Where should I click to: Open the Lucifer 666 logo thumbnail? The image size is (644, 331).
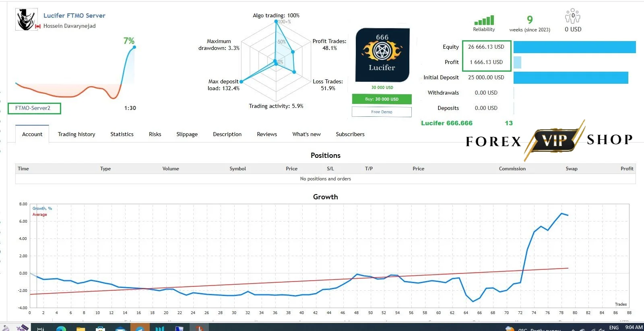tap(382, 55)
